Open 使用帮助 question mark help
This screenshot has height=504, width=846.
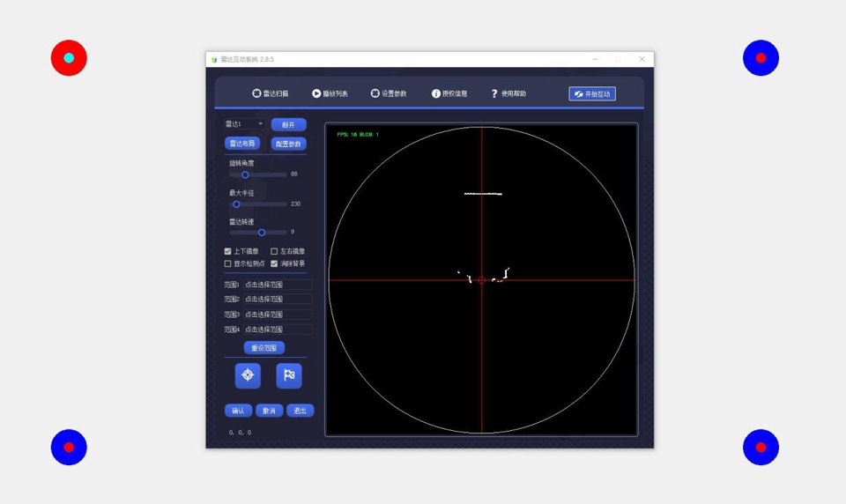click(494, 93)
